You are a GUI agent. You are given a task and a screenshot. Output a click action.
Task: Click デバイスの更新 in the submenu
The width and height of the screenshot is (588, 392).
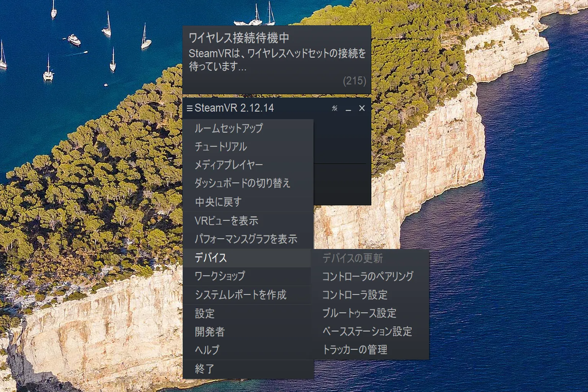[371, 258]
